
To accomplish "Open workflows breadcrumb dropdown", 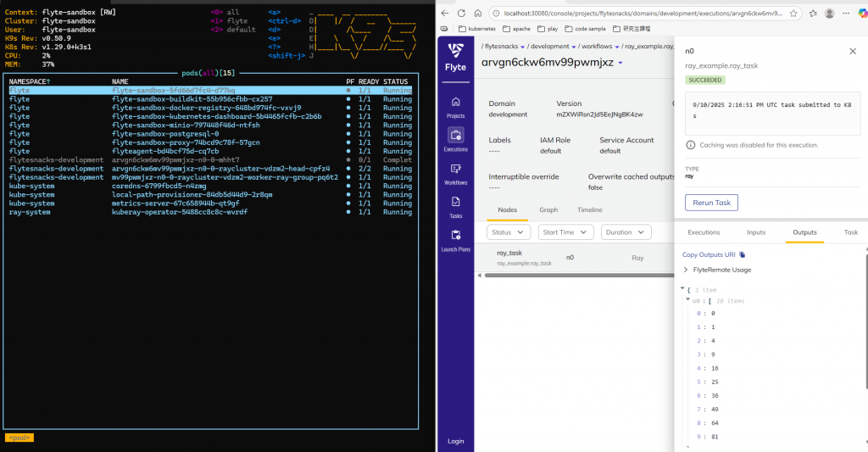I will tap(617, 47).
